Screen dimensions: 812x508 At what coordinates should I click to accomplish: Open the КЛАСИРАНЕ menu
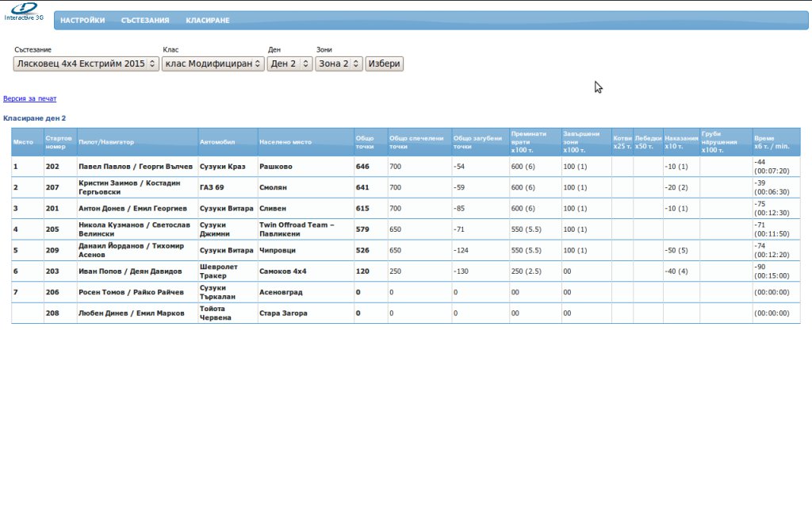tap(208, 21)
